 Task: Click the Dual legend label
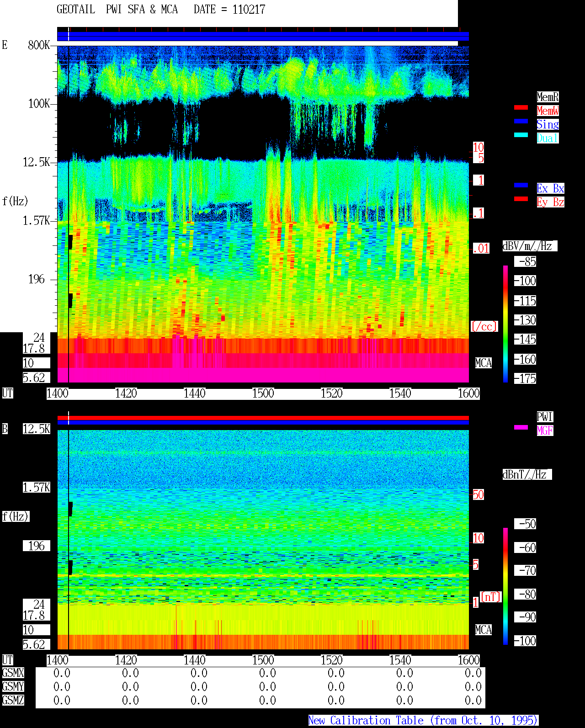pyautogui.click(x=548, y=138)
